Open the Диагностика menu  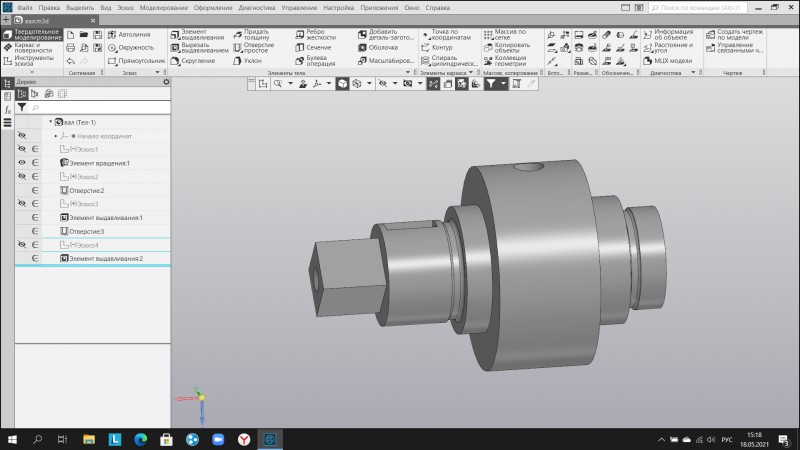pos(257,8)
